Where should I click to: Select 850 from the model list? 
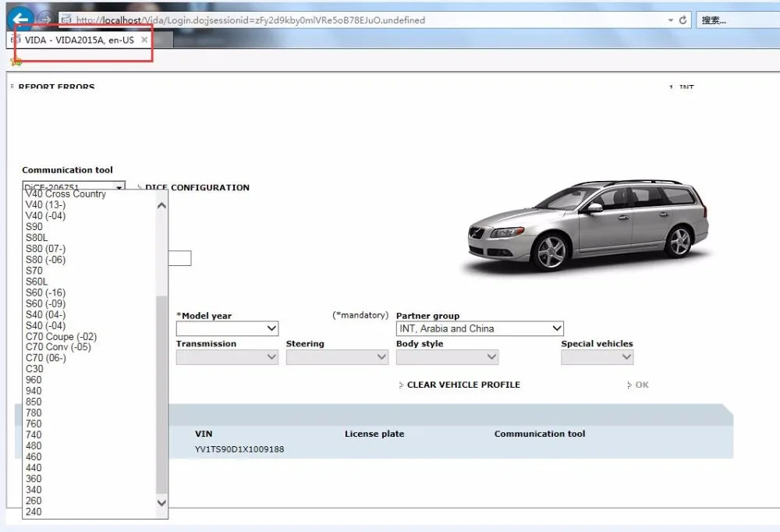click(x=34, y=402)
